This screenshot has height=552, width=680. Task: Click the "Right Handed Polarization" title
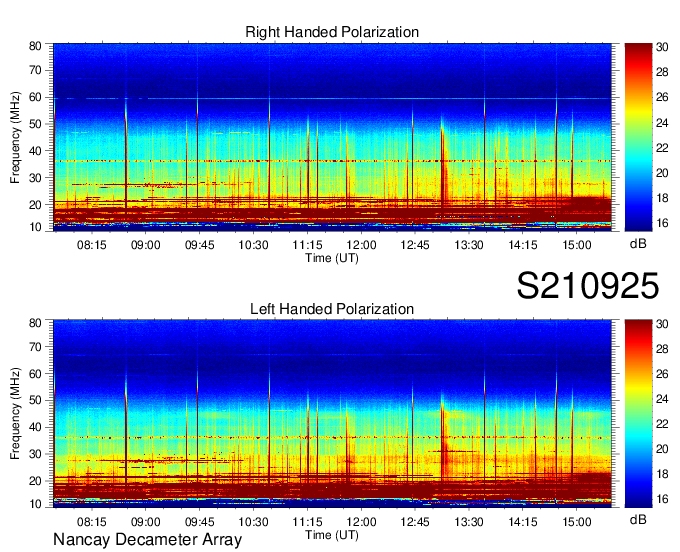pyautogui.click(x=332, y=32)
